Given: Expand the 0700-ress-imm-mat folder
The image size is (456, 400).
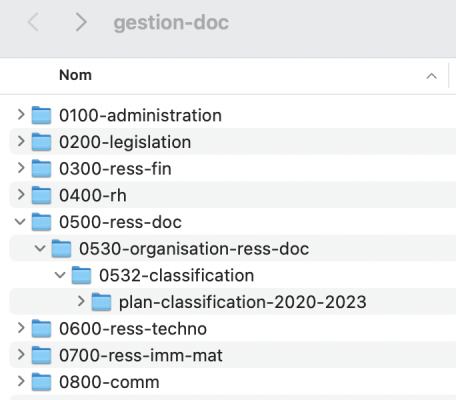Looking at the screenshot, I should click(21, 354).
